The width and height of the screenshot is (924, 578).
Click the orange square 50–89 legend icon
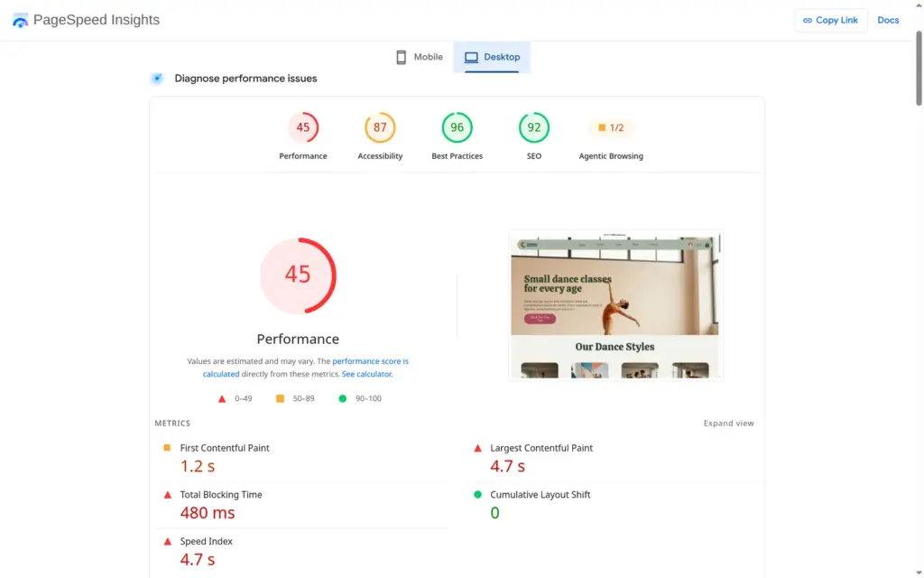[280, 398]
